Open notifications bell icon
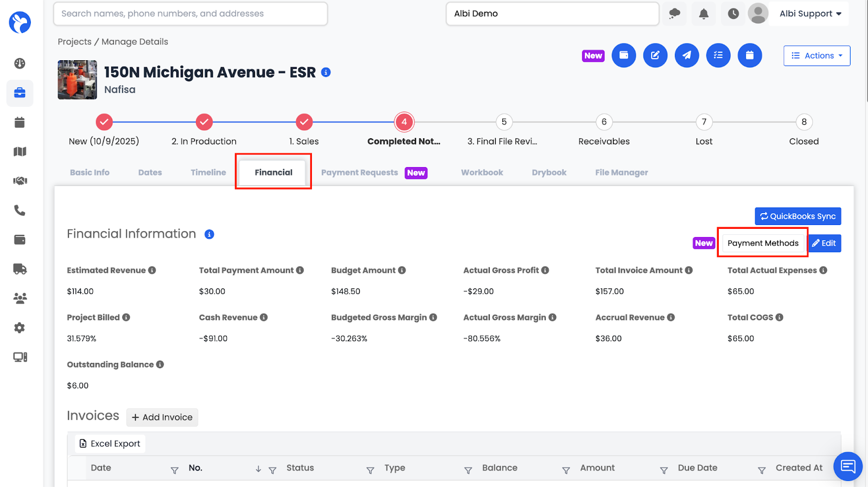868x487 pixels. point(704,14)
